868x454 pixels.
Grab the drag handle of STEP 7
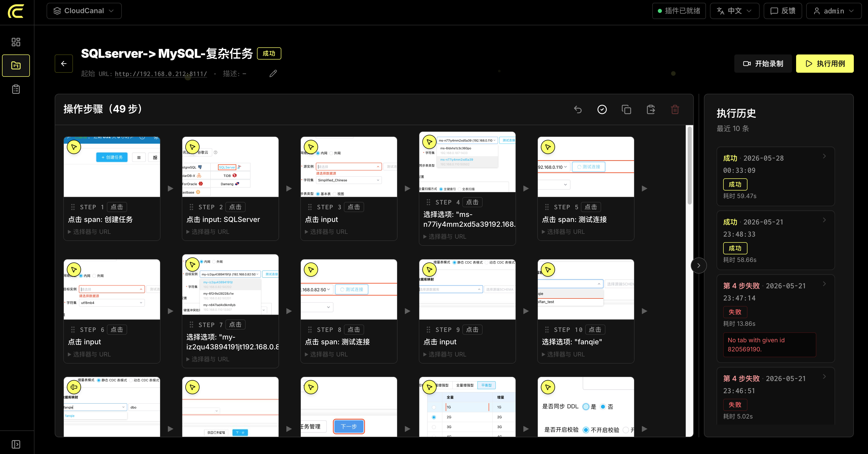tap(191, 325)
